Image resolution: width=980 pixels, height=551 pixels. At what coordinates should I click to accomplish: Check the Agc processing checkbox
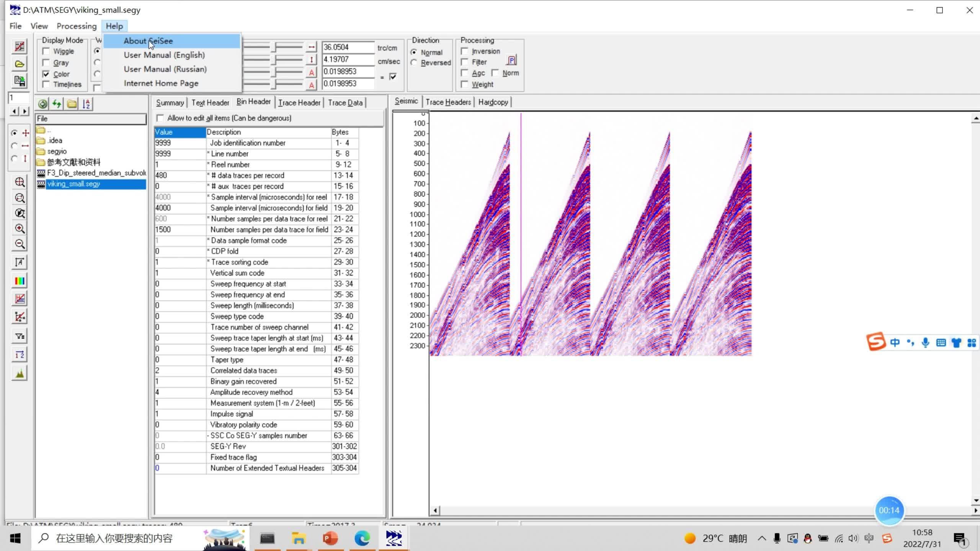(x=465, y=73)
